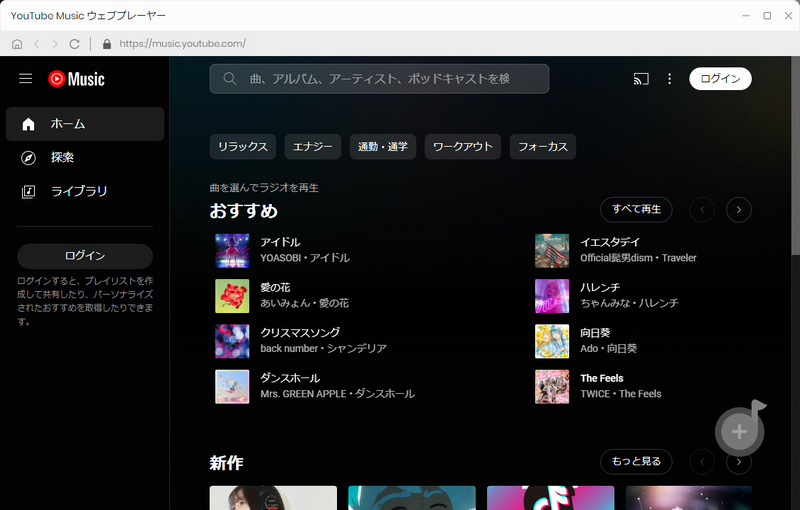
Task: Play アイドル by YOASOBI thumbnail
Action: click(232, 250)
